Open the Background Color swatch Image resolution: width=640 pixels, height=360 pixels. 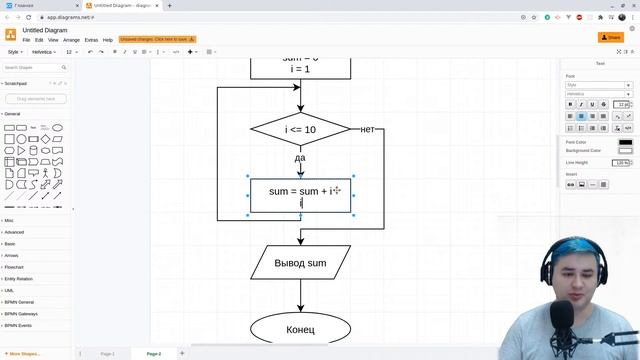(x=625, y=151)
